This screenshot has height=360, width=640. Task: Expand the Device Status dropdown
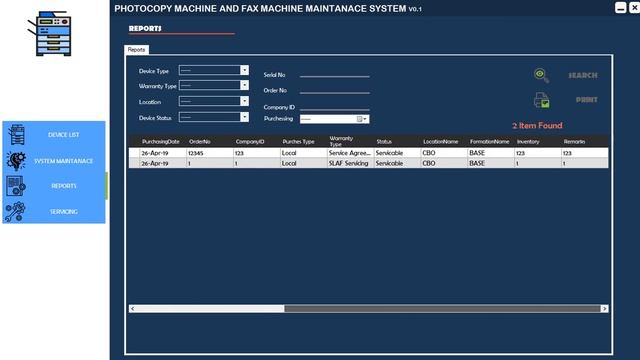point(244,117)
